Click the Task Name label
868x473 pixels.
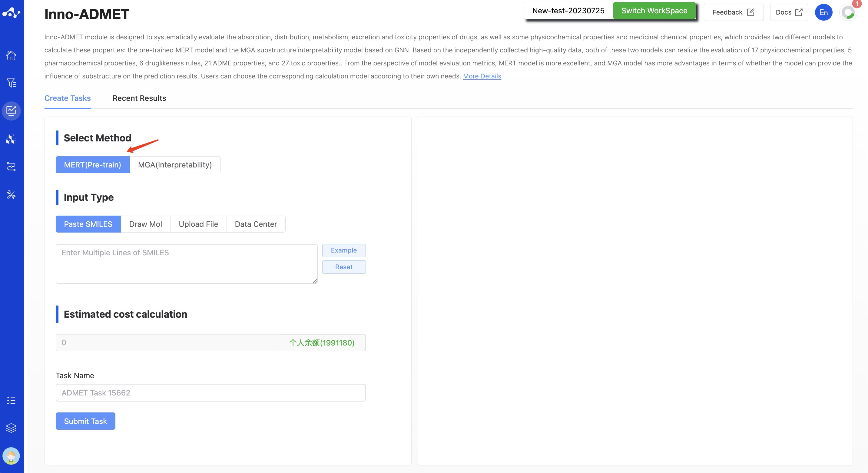coord(75,375)
